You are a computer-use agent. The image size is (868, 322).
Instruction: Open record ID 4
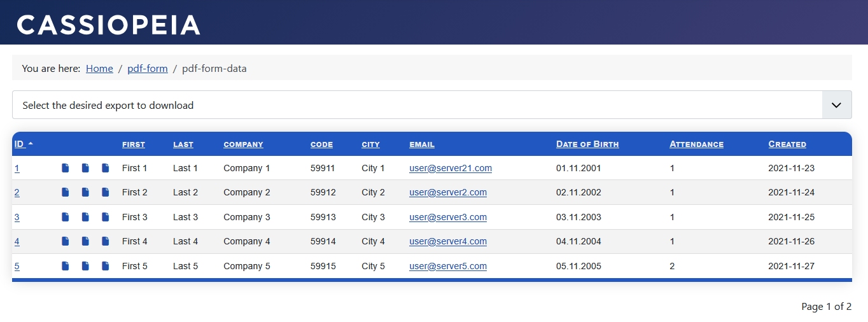coord(17,241)
